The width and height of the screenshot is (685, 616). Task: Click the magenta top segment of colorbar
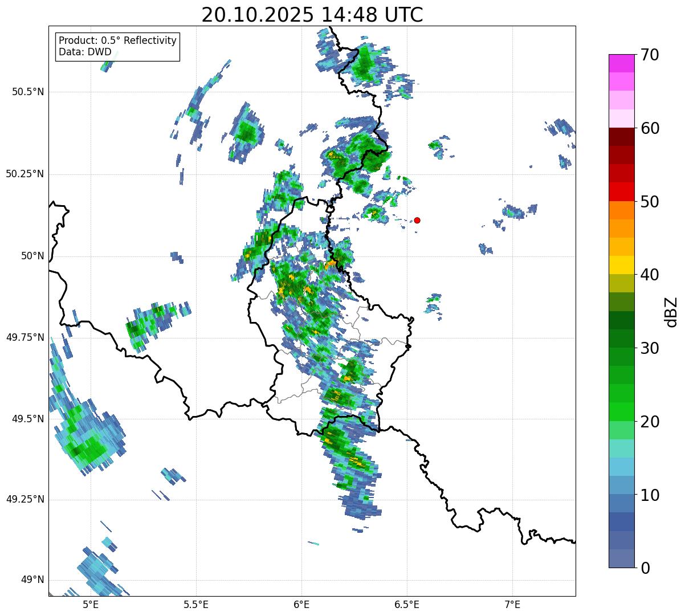click(x=621, y=63)
